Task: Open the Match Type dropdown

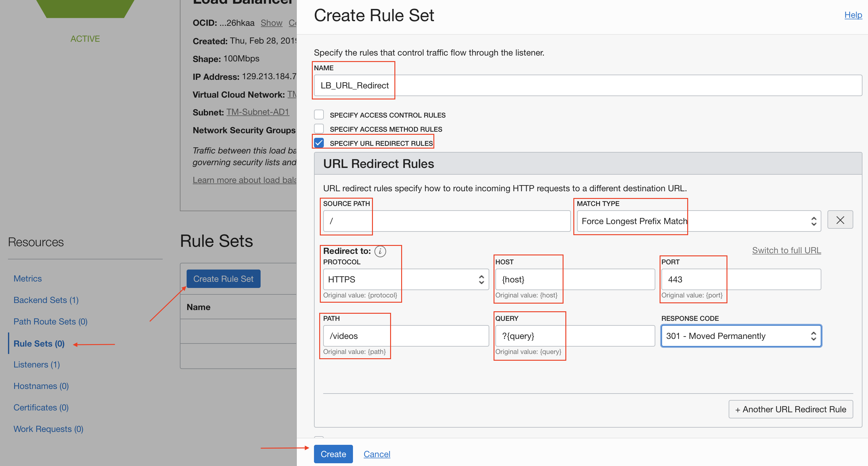Action: click(x=699, y=221)
